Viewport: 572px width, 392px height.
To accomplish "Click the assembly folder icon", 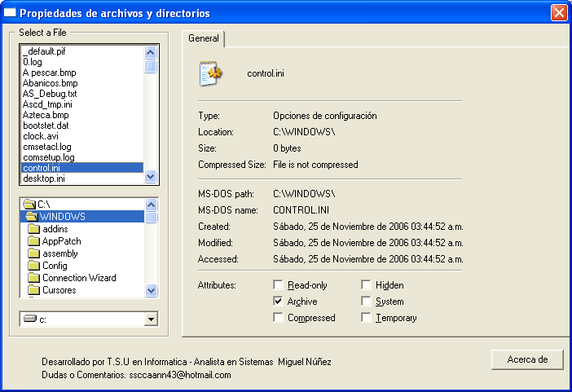I will (x=33, y=253).
